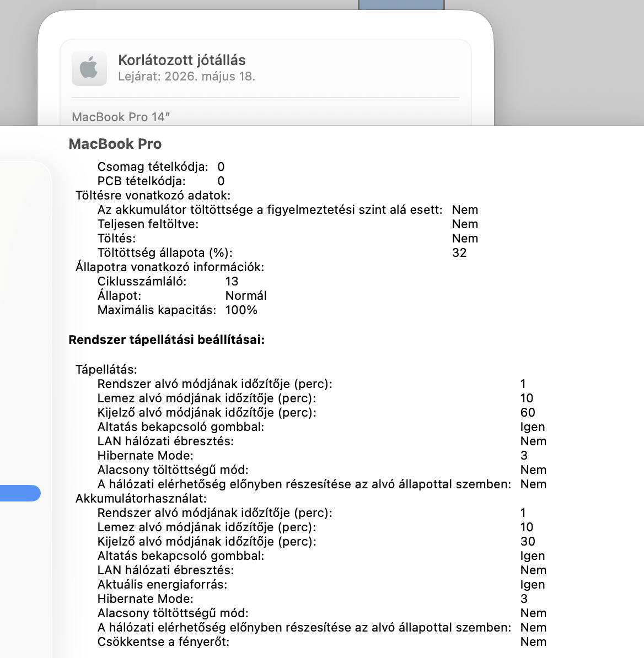Select the 'Lejárat: 2026. május 18.' text
This screenshot has height=658, width=644.
(186, 77)
